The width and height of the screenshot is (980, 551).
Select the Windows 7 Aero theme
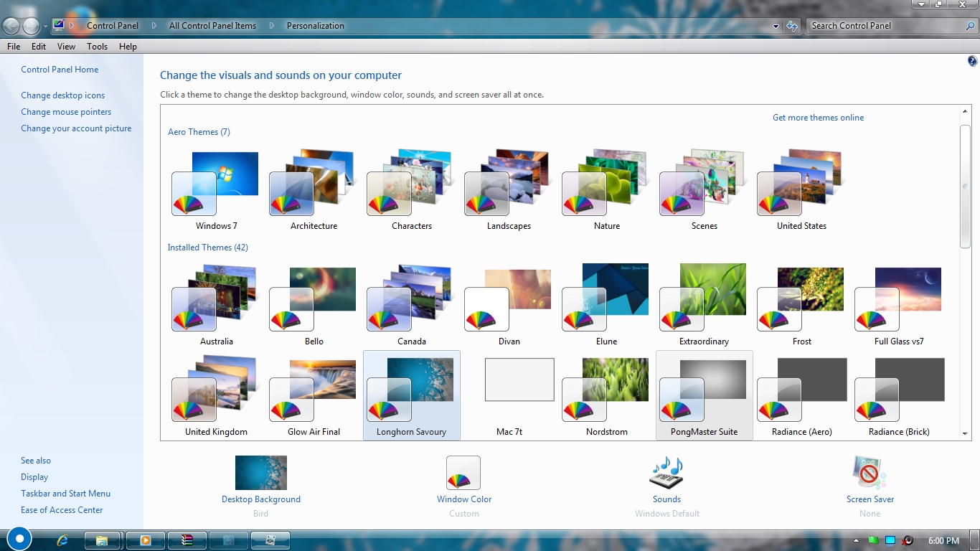click(216, 188)
